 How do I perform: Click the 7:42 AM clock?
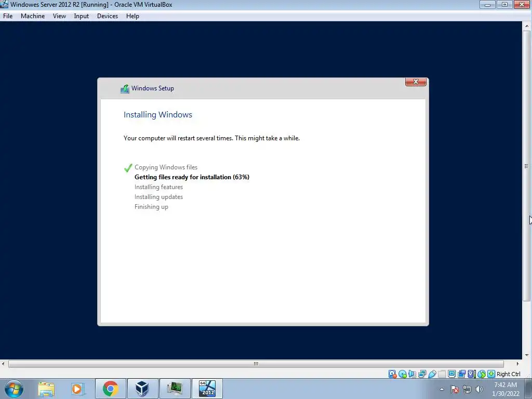point(506,385)
